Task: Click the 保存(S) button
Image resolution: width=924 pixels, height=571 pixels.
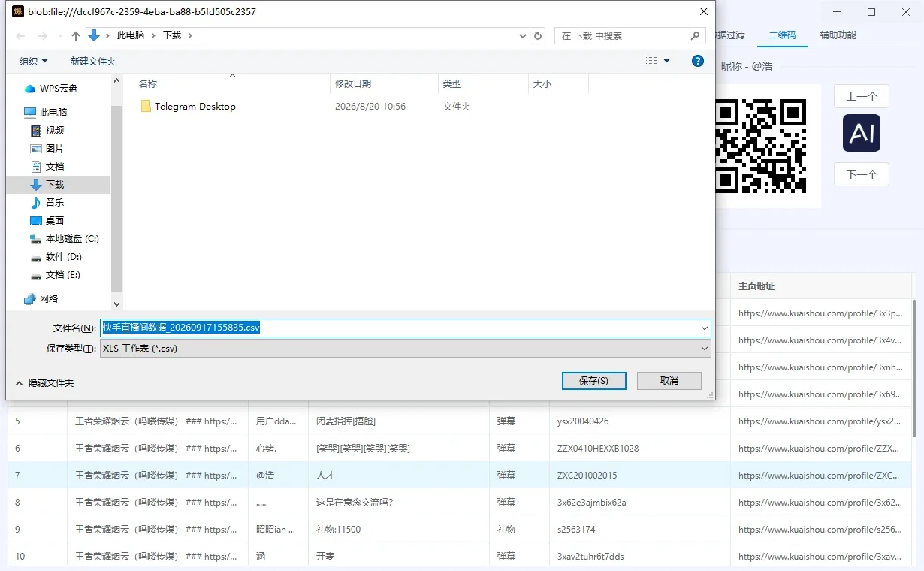Action: point(593,381)
